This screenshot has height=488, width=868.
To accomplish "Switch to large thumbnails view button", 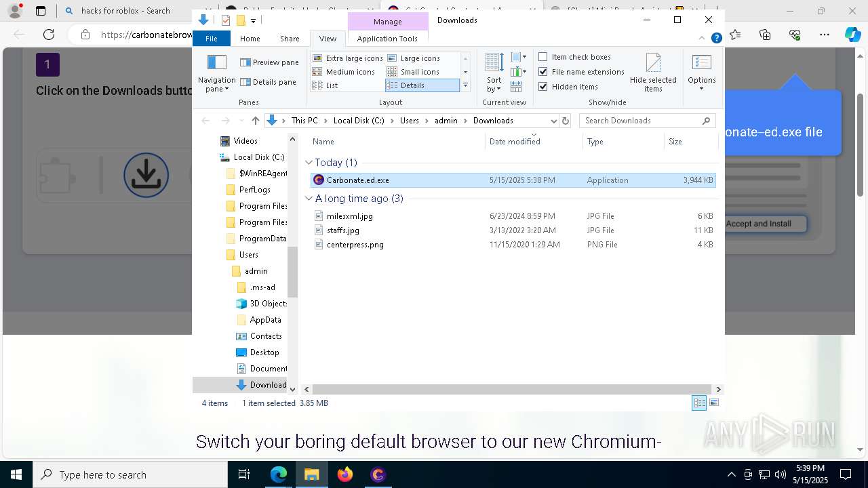I will (713, 403).
